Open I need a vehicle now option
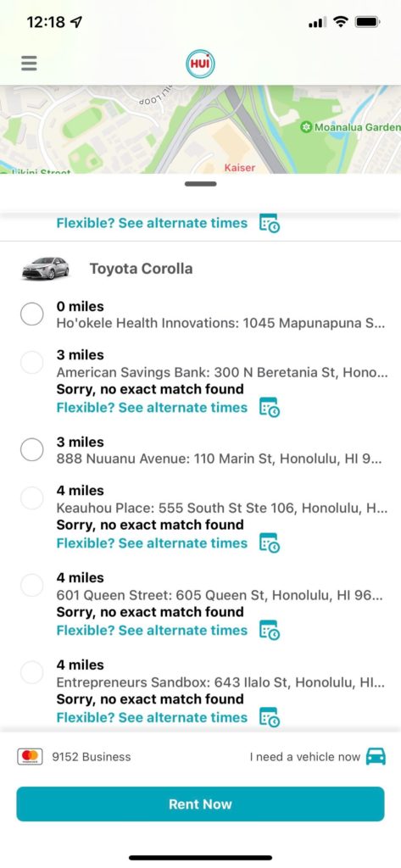This screenshot has height=868, width=401. pos(305,757)
